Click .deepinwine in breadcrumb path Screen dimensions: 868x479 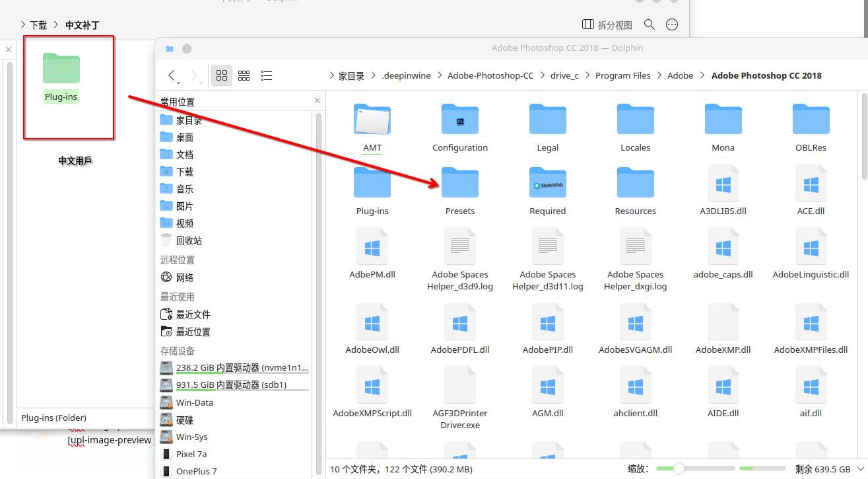406,75
